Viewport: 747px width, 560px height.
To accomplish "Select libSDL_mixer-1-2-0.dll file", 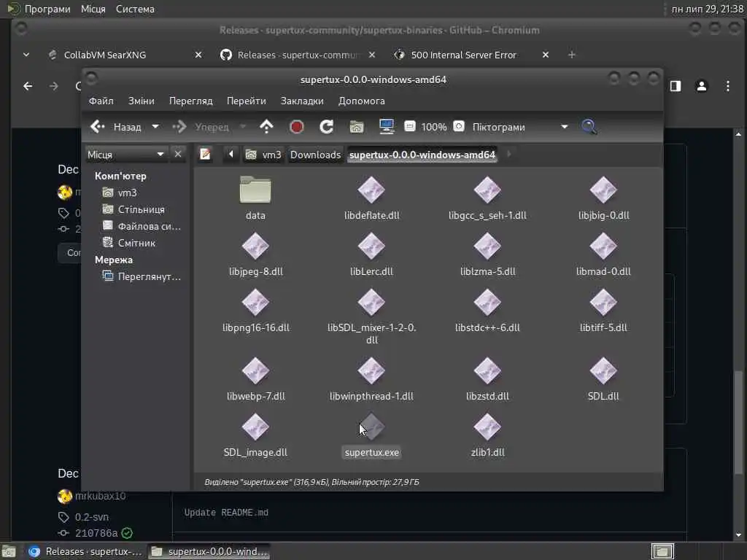I will point(371,316).
